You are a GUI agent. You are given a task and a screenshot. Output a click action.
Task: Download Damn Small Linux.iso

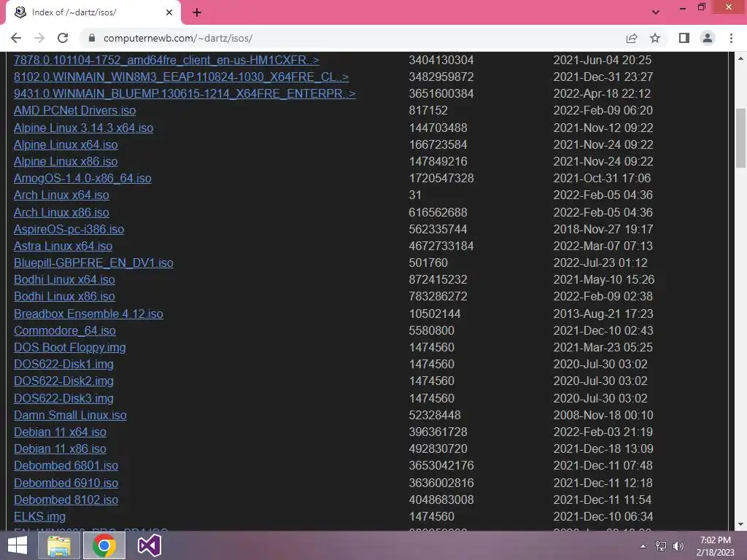click(70, 415)
